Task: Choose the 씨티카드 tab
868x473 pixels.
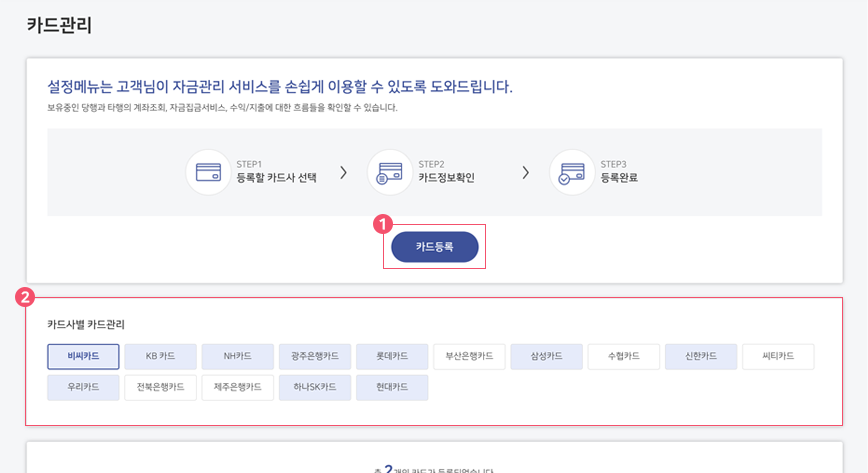Action: [778, 356]
